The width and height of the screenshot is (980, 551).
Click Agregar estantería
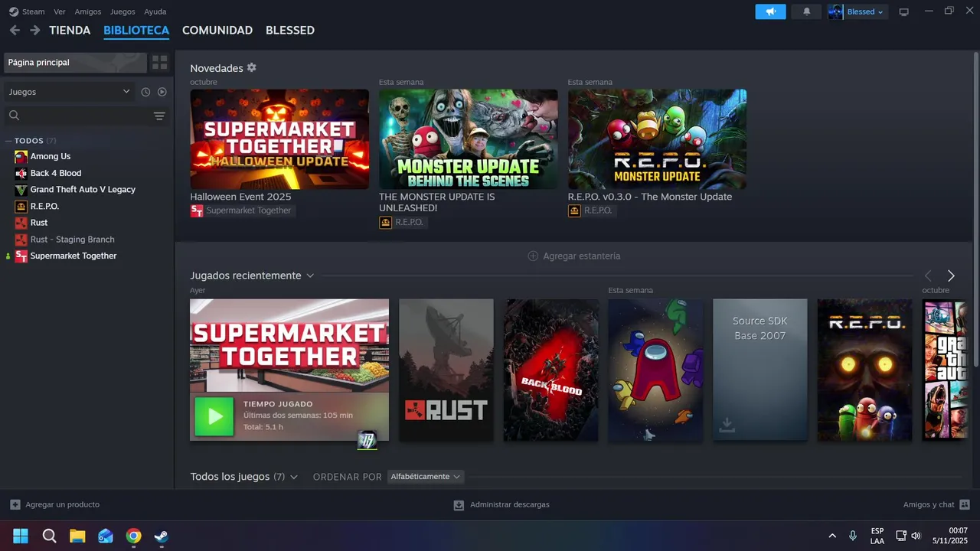pyautogui.click(x=574, y=256)
